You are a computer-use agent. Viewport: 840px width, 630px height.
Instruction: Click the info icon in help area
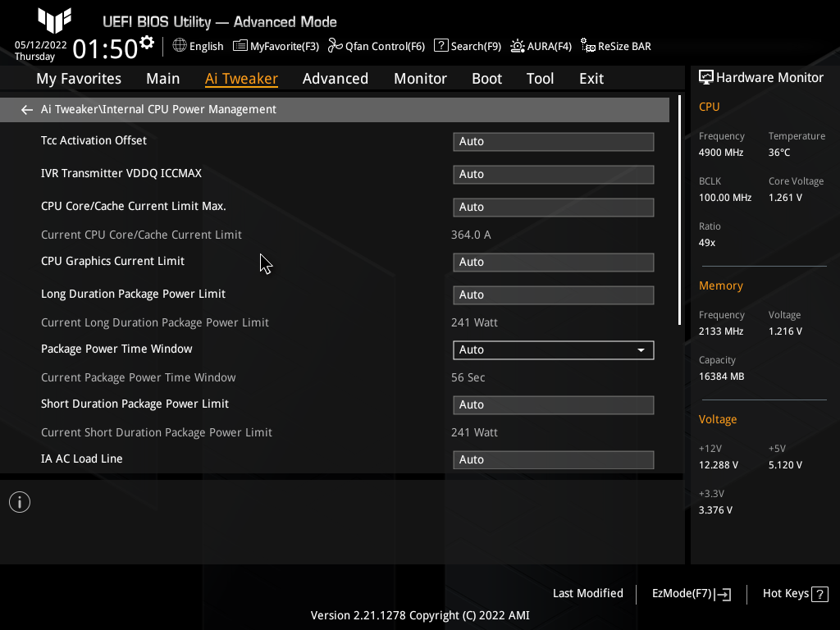20,502
